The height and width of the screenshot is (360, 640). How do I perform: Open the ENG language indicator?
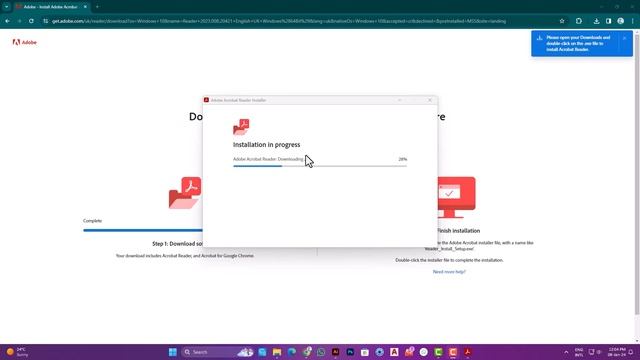click(x=579, y=352)
